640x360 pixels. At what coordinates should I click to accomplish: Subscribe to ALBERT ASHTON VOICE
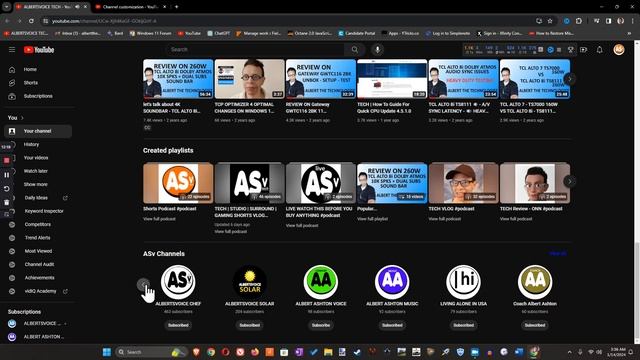[321, 325]
